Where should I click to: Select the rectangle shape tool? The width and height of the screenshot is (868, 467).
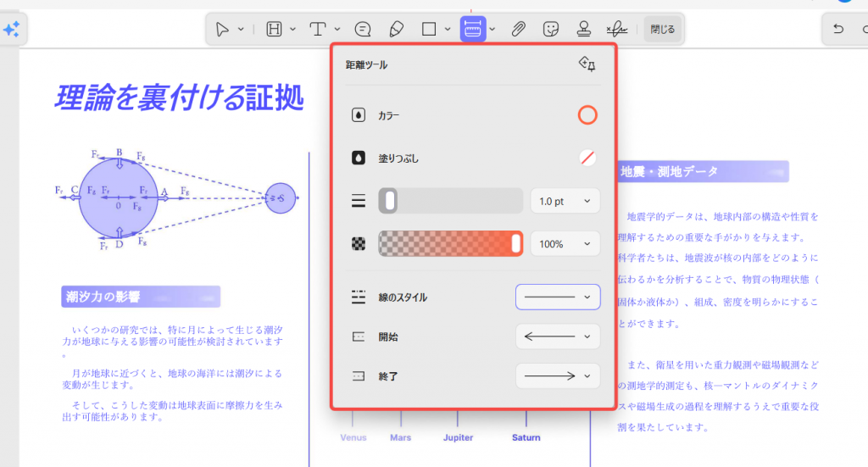[x=429, y=30]
